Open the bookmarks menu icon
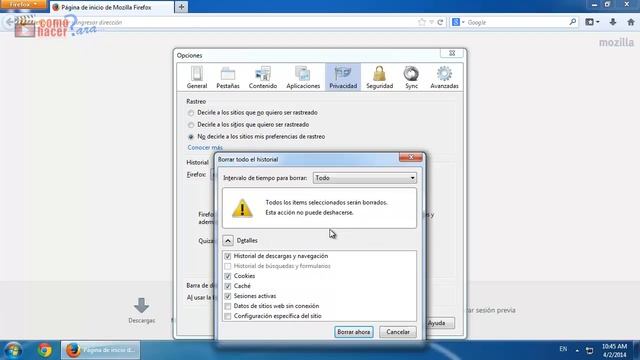Image resolution: width=640 pixels, height=360 pixels. pyautogui.click(x=592, y=22)
